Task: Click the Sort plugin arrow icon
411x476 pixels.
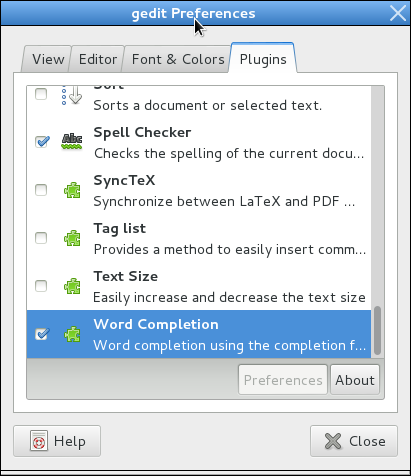Action: [72, 95]
